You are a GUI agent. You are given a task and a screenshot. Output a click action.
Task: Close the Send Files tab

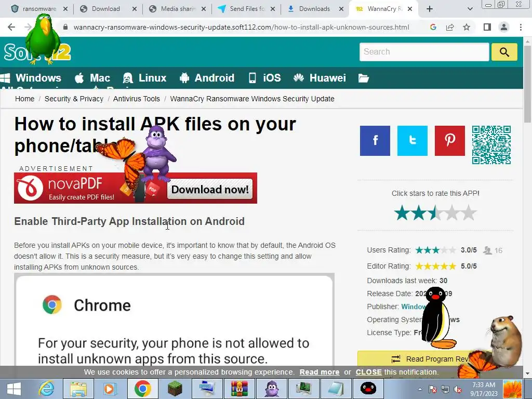tap(273, 9)
